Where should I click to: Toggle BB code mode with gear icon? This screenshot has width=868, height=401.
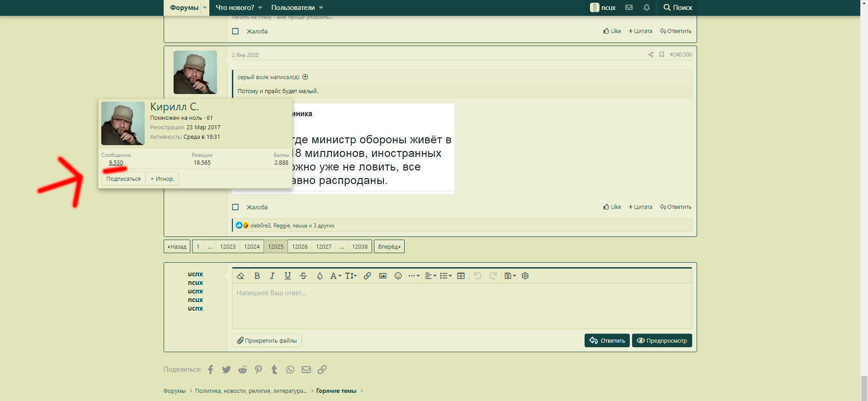pyautogui.click(x=525, y=276)
